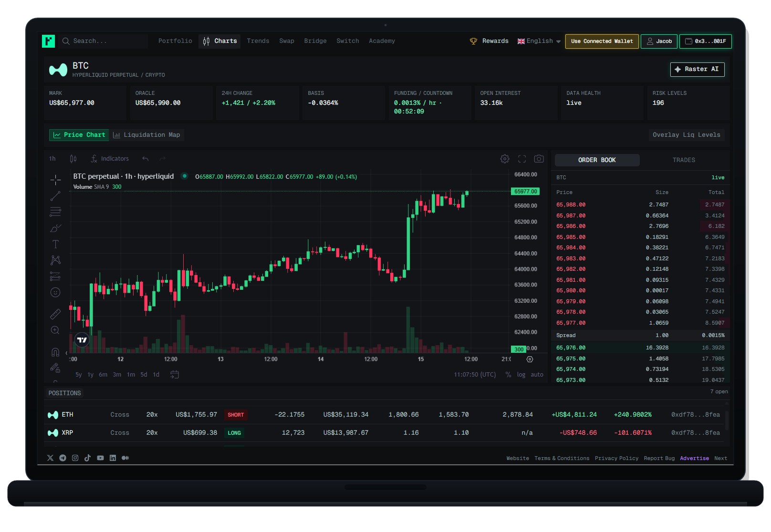Open the Telegram social link
Screen dimensions: 771x532
point(63,458)
